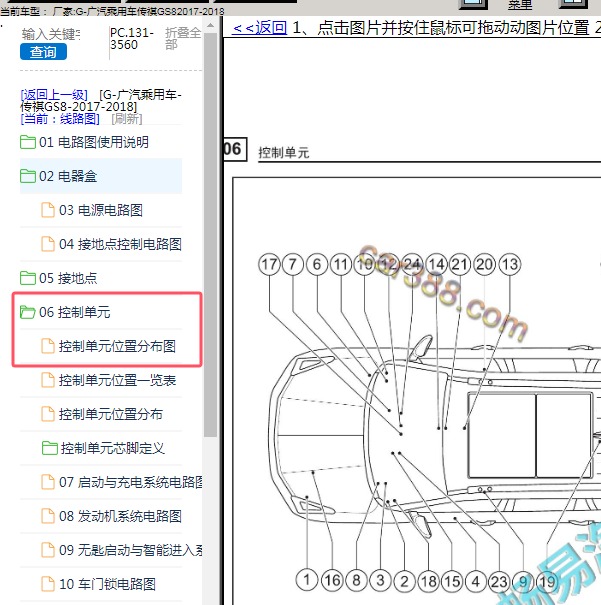Screen dimensions: 601x605
Task: Open 09 无匙启动与智能进入 entry
Action: (131, 550)
